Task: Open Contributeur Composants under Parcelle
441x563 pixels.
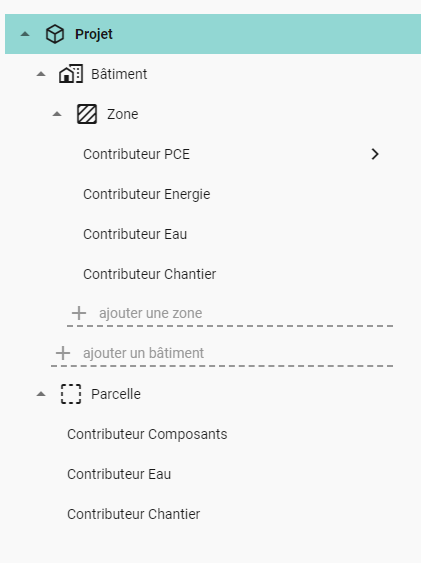Action: 147,434
